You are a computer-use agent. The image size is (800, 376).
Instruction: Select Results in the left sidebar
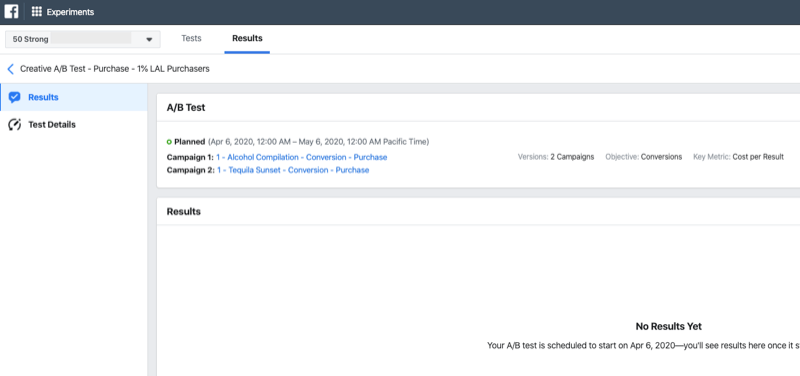[x=74, y=97]
